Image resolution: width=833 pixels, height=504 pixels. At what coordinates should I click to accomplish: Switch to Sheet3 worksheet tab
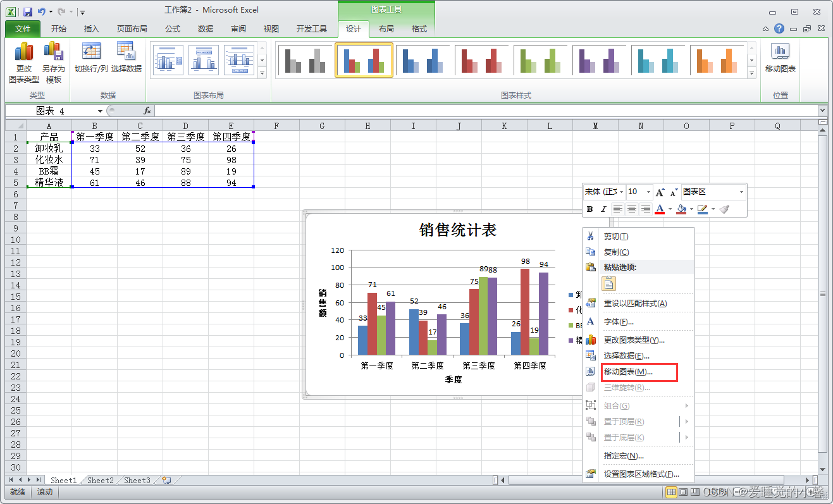[x=137, y=480]
